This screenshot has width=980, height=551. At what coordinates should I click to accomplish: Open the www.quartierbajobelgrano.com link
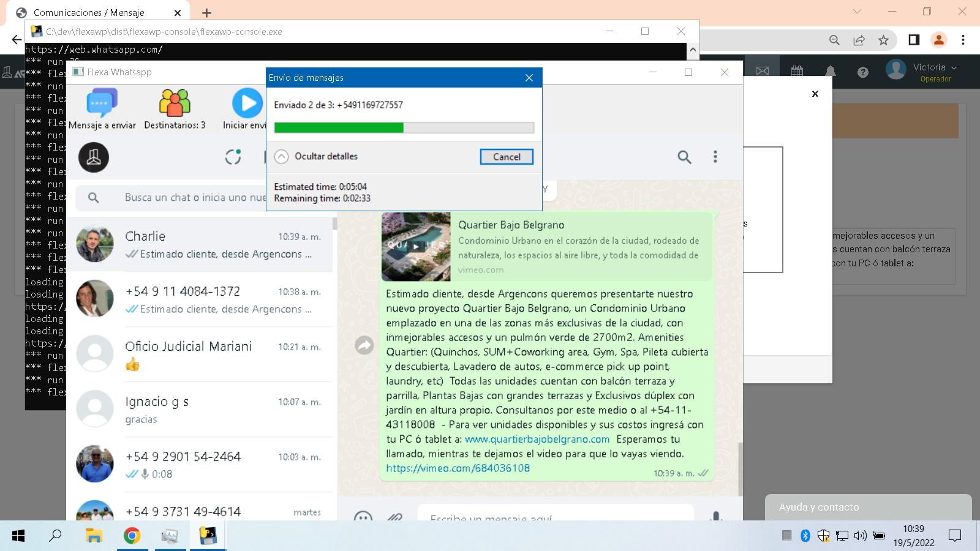(x=537, y=439)
